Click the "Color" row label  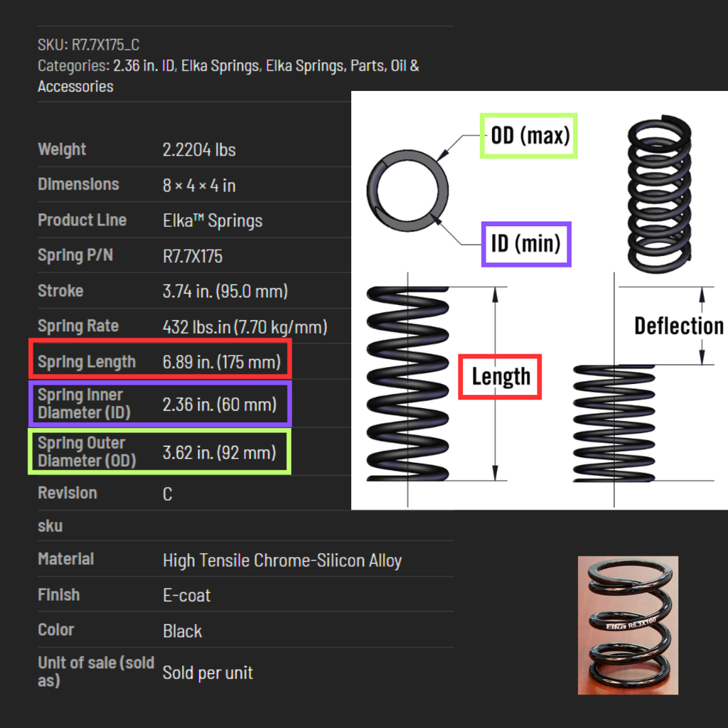(x=56, y=630)
